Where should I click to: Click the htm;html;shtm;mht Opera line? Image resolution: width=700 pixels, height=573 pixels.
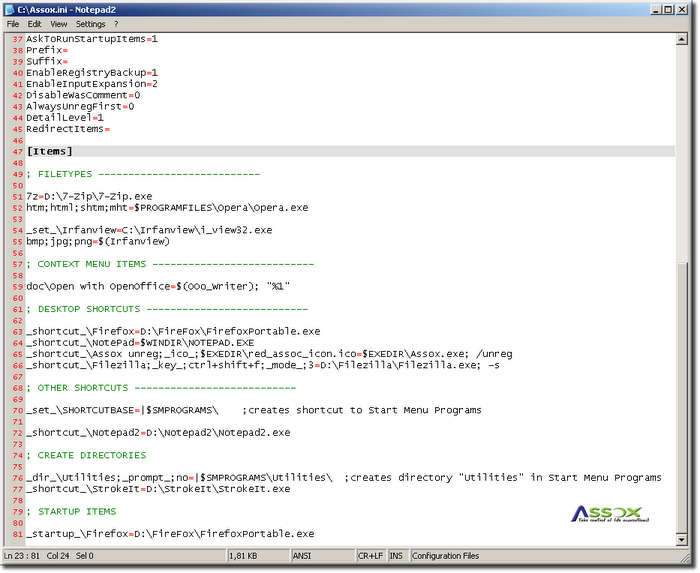coord(167,208)
